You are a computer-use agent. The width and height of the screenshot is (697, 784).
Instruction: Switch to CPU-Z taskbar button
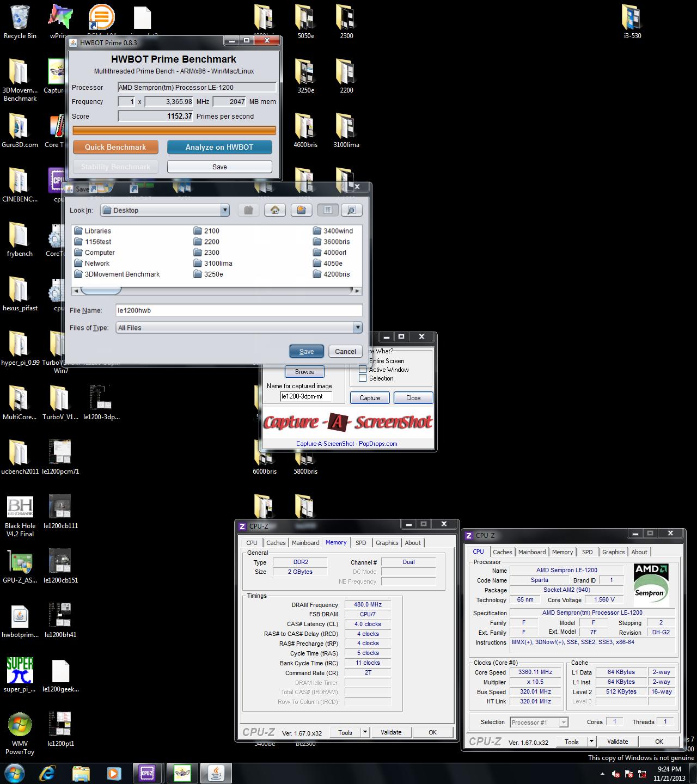(147, 773)
